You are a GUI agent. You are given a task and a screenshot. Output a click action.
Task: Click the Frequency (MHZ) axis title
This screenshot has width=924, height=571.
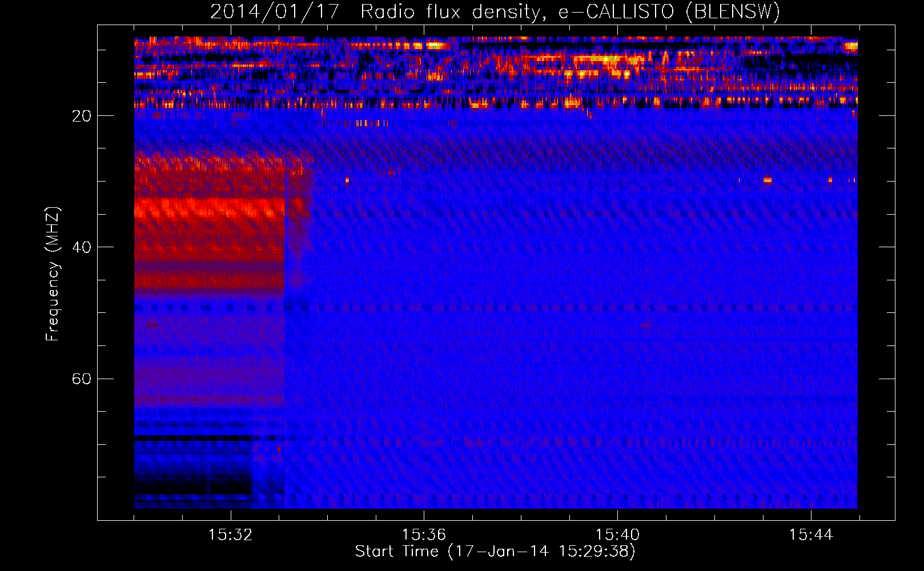[53, 274]
